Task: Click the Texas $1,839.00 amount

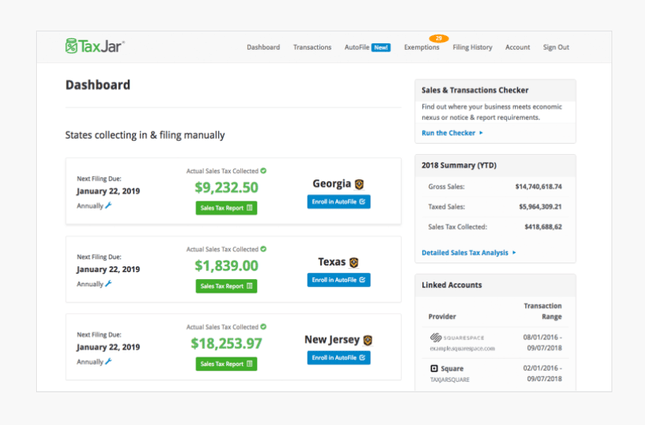Action: click(x=226, y=265)
